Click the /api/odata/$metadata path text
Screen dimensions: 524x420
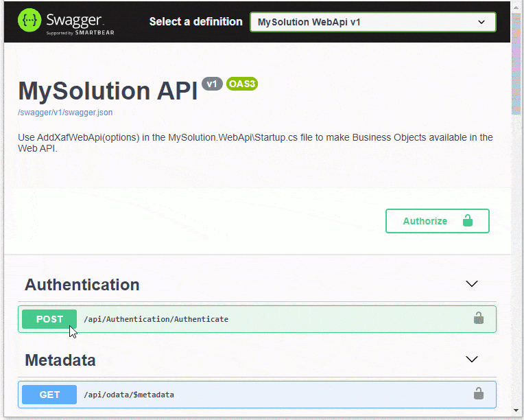point(129,395)
